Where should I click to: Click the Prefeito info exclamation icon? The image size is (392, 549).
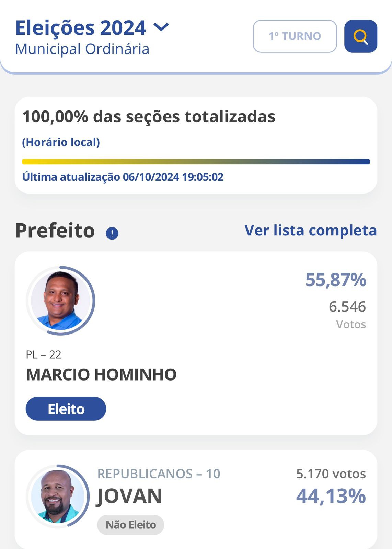point(112,234)
